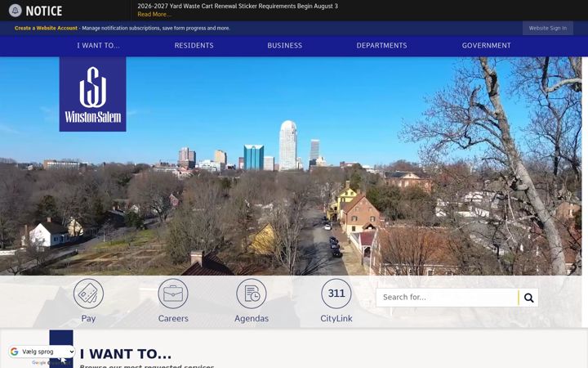This screenshot has height=368, width=588.
Task: Open the BUSINESS menu
Action: click(x=285, y=46)
